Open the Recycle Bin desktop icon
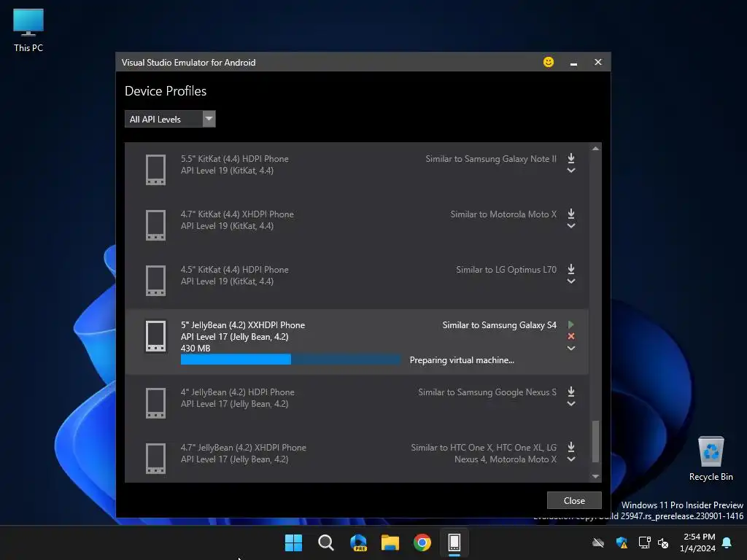The width and height of the screenshot is (747, 560). pos(711,459)
